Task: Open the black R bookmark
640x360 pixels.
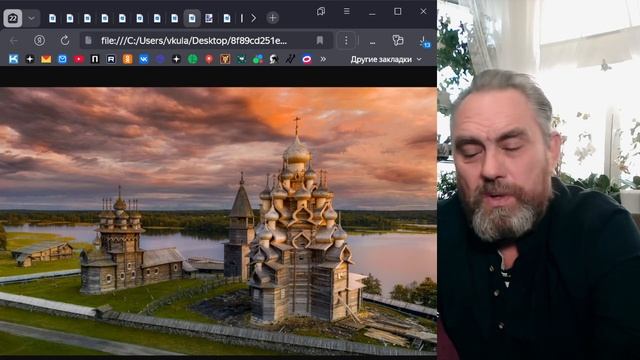Action: pyautogui.click(x=111, y=60)
